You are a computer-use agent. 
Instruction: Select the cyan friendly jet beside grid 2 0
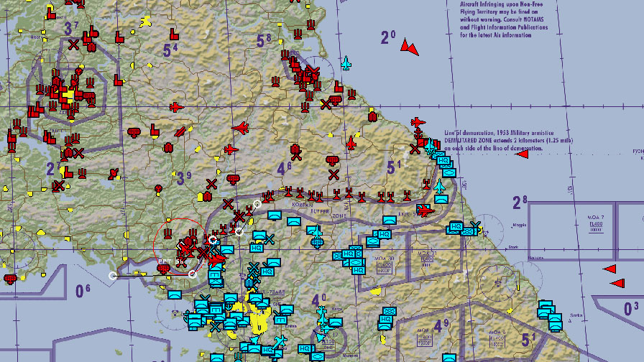[x=346, y=63]
